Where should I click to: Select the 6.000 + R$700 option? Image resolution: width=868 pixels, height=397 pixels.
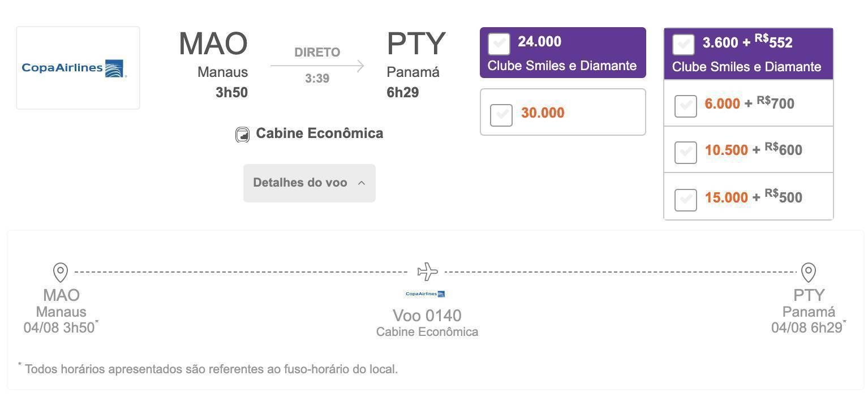(x=686, y=106)
